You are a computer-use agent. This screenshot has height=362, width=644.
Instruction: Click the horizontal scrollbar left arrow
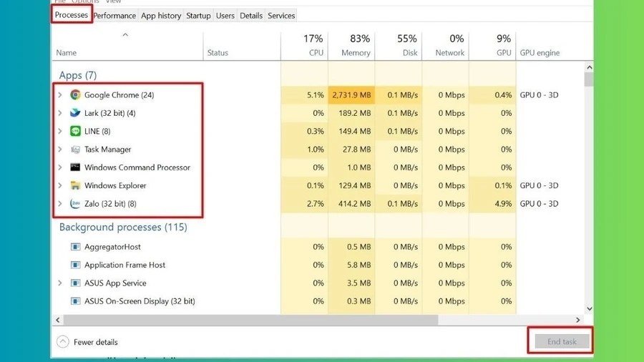coord(58,320)
